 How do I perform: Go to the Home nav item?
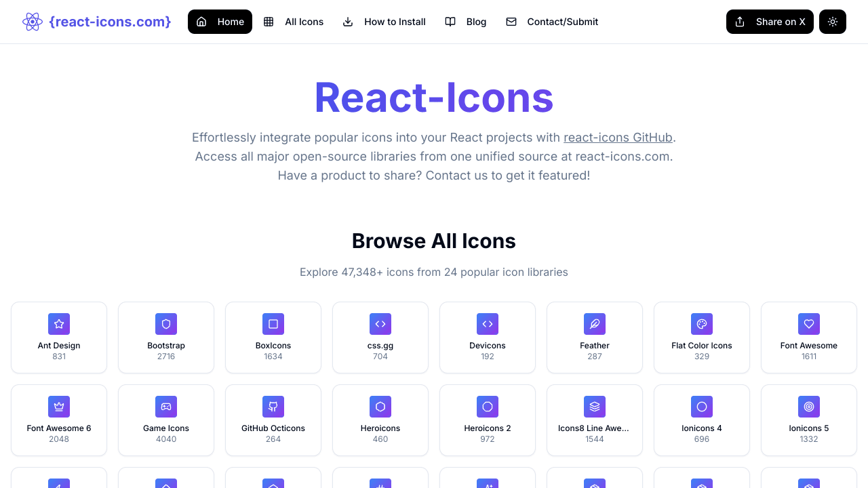pyautogui.click(x=220, y=22)
